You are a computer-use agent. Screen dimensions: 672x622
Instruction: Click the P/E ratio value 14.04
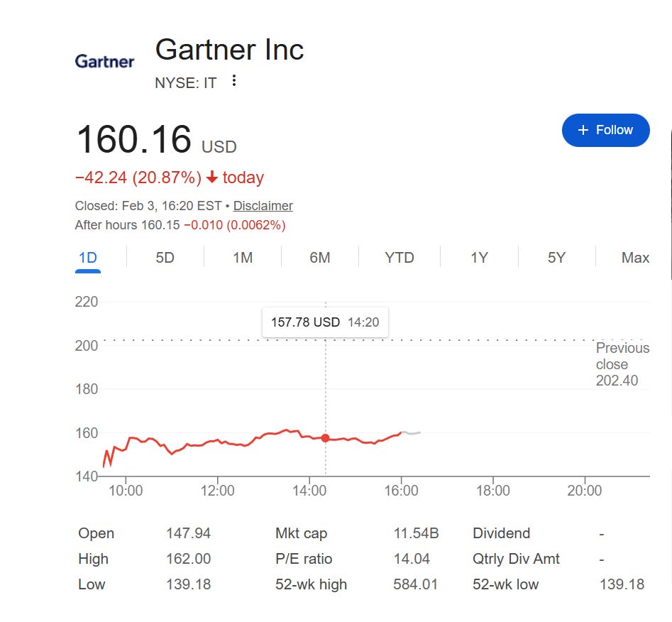(412, 559)
